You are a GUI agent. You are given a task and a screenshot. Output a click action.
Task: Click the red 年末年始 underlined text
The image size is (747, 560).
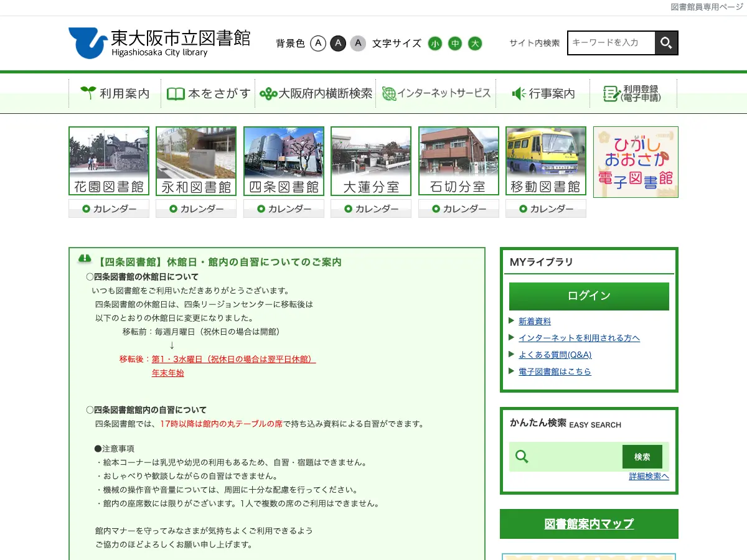(x=168, y=373)
